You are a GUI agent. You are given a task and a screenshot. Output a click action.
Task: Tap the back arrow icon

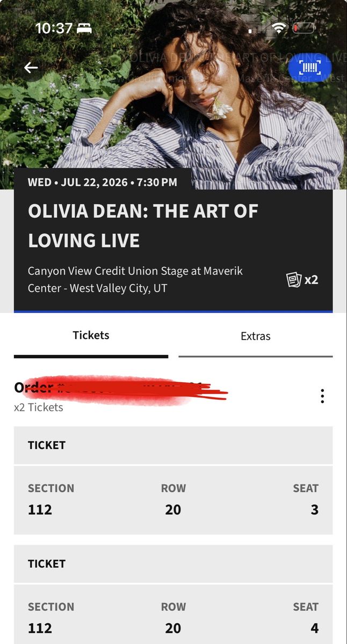coord(31,68)
